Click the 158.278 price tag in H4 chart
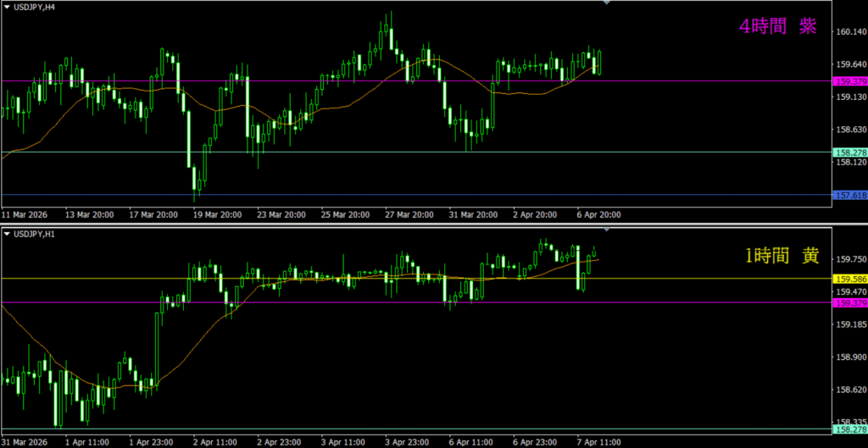 point(849,152)
